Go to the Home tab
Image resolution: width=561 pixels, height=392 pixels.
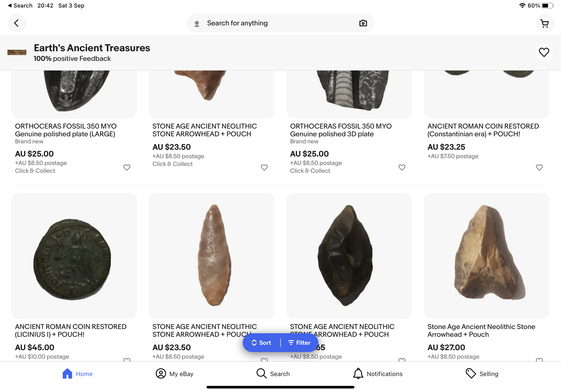(x=78, y=374)
